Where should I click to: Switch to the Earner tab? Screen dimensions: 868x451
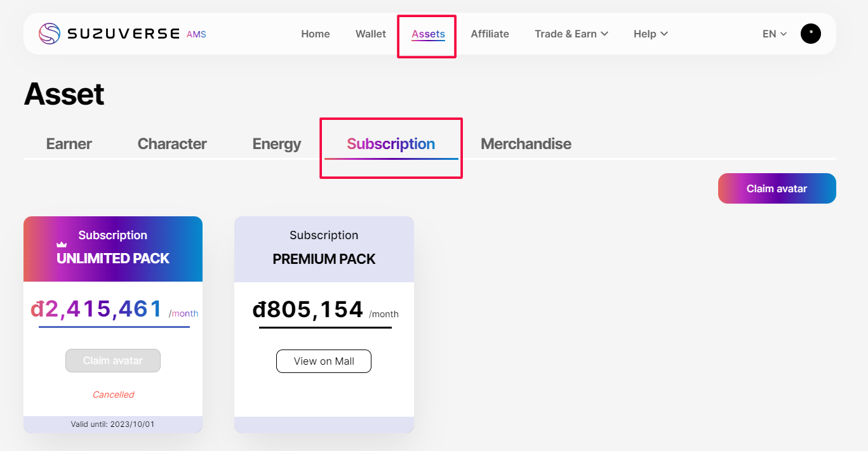point(69,144)
